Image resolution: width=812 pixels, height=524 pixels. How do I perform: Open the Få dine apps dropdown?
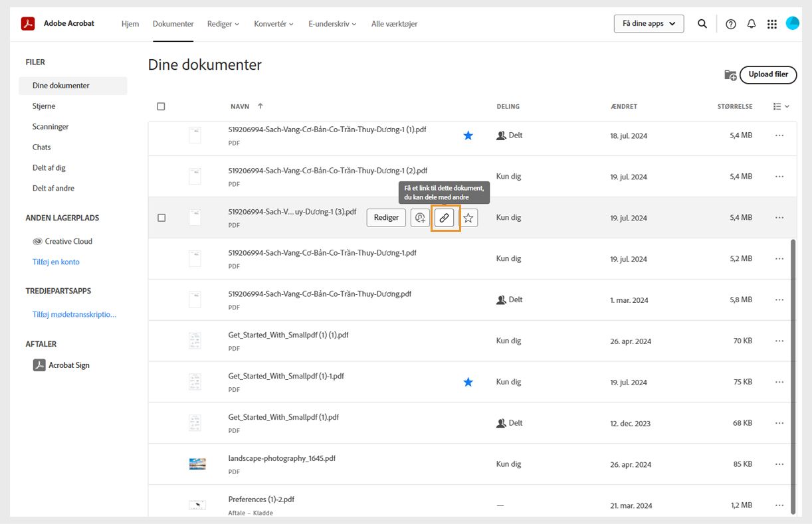(649, 24)
